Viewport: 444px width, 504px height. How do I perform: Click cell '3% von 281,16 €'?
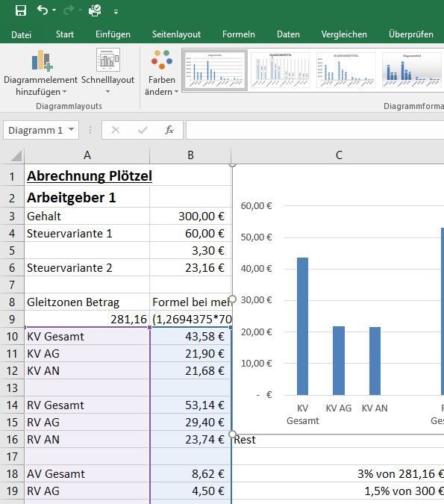click(400, 474)
